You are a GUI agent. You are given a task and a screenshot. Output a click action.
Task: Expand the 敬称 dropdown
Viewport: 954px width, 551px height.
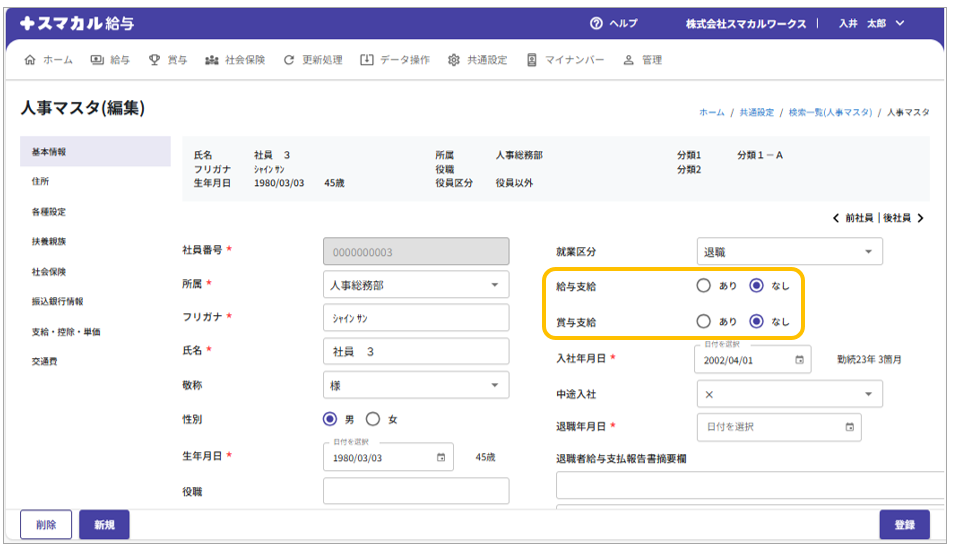(494, 385)
